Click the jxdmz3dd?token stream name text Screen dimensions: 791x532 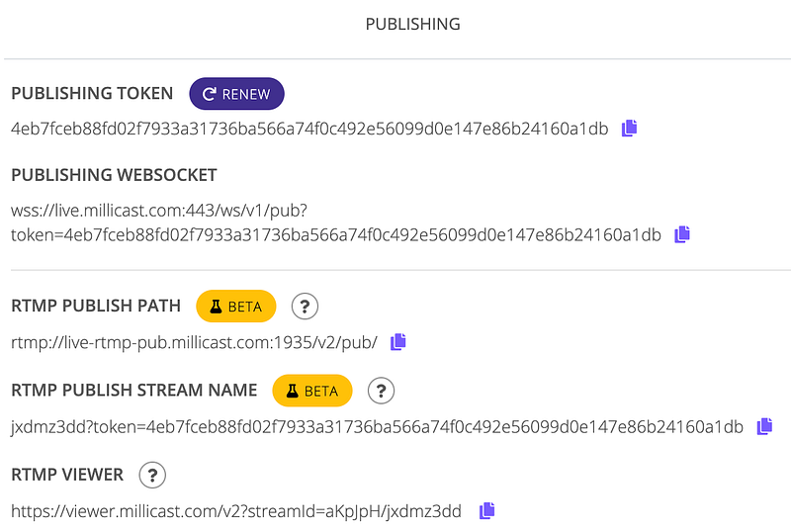coord(376,427)
